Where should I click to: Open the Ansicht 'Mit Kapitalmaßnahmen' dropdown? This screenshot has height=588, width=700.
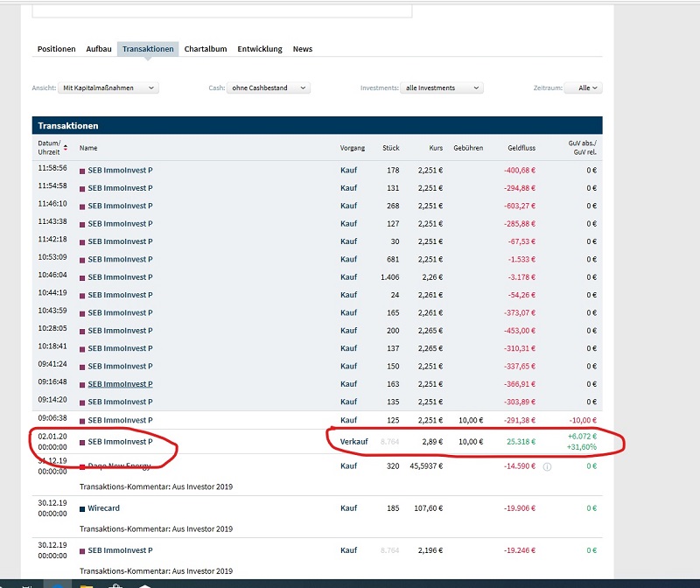108,87
